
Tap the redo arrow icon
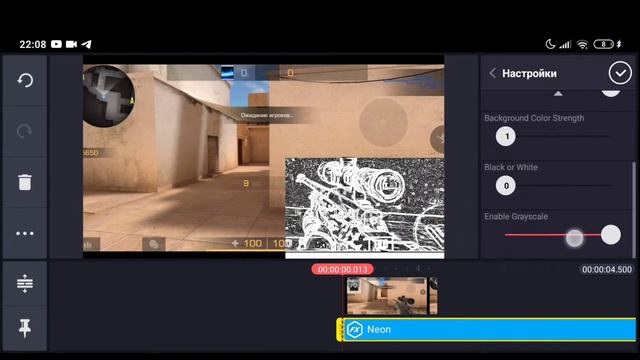click(x=25, y=131)
